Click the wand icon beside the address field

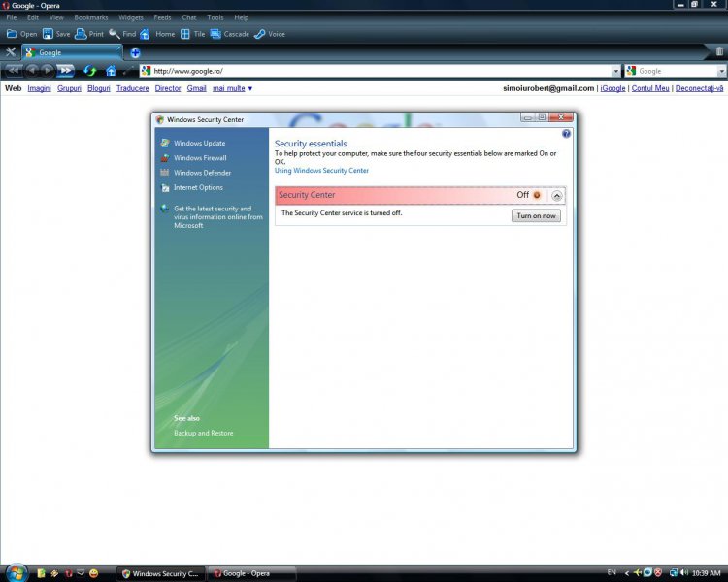pos(128,71)
